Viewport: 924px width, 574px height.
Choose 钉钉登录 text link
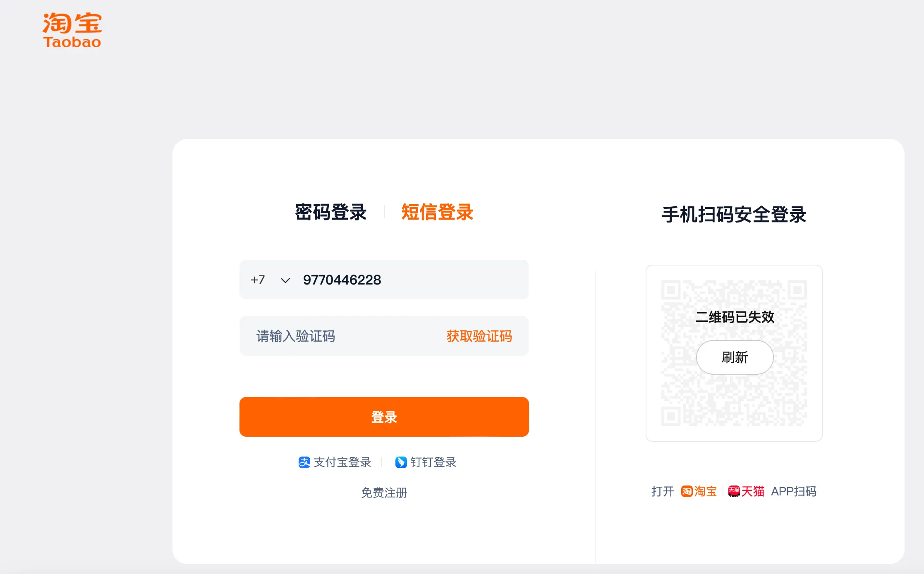(x=433, y=462)
